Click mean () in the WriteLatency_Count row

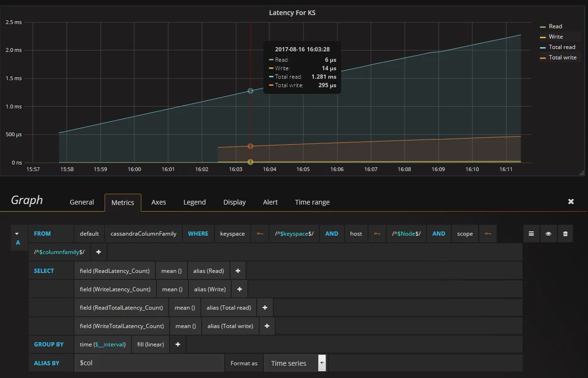[x=172, y=289]
